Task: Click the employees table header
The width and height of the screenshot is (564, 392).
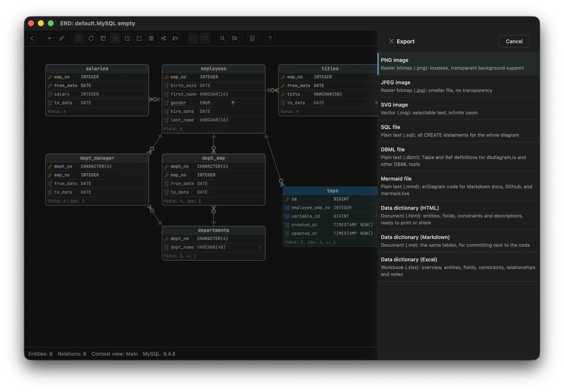Action: [213, 69]
